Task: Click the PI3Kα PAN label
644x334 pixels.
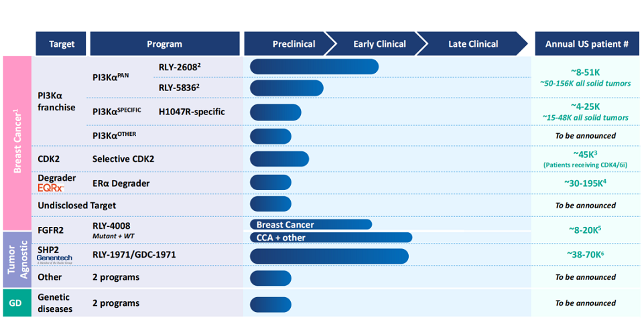Action: coord(111,77)
